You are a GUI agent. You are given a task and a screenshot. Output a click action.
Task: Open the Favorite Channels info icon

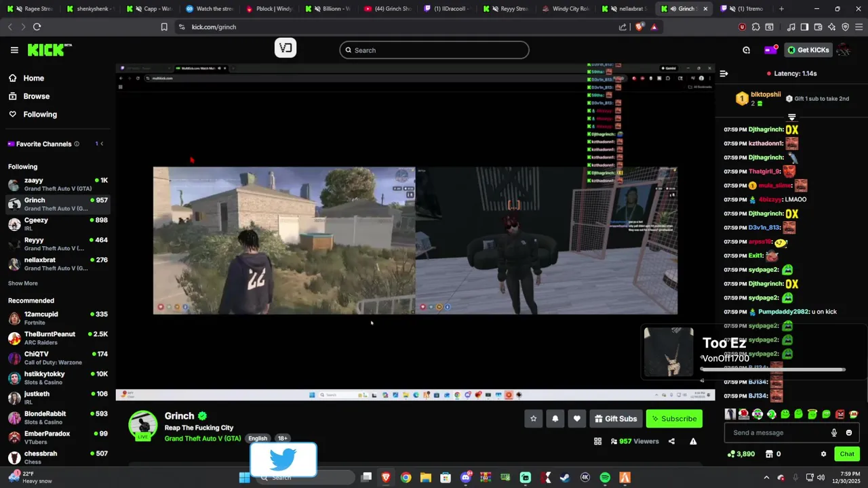point(77,144)
